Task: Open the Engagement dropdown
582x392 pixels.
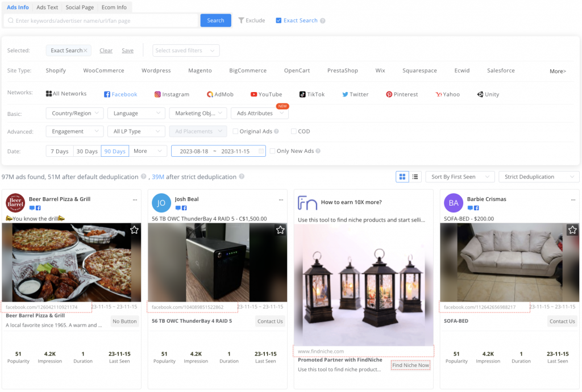Action: tap(74, 131)
